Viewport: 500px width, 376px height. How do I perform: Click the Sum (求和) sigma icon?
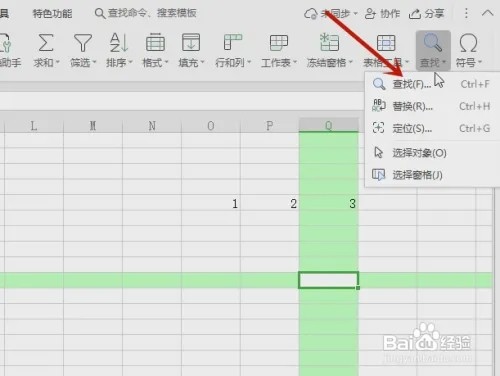pyautogui.click(x=46, y=43)
